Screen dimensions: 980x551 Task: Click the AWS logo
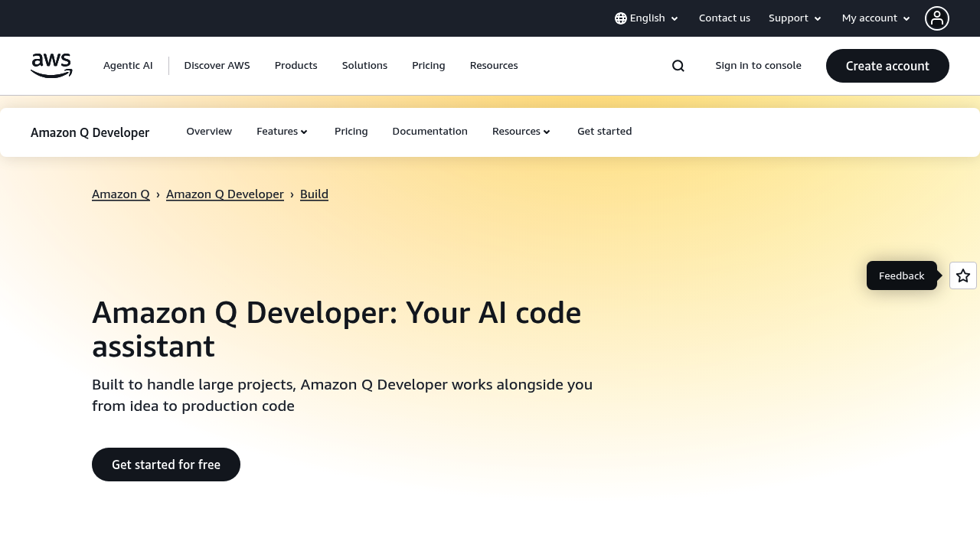(x=51, y=66)
